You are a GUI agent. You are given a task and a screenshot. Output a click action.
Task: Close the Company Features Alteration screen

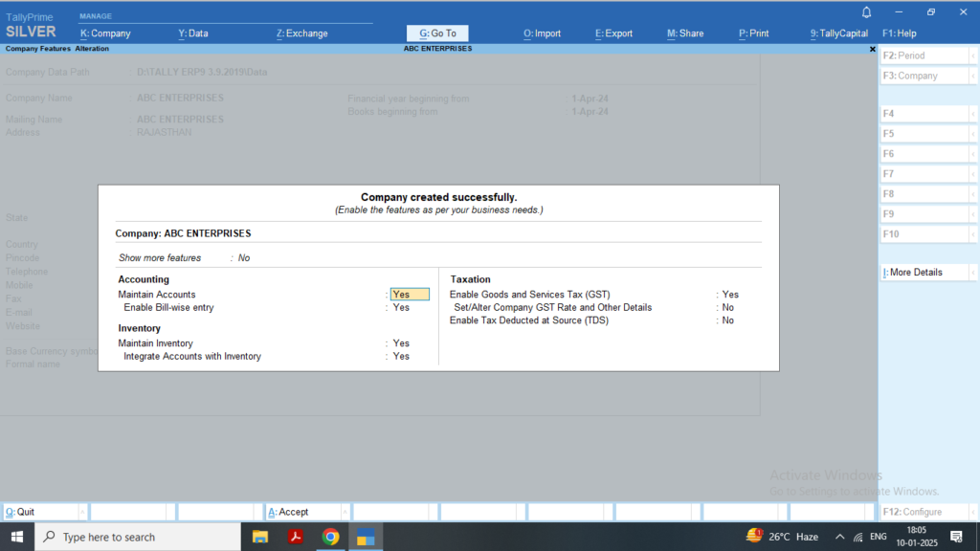point(872,49)
